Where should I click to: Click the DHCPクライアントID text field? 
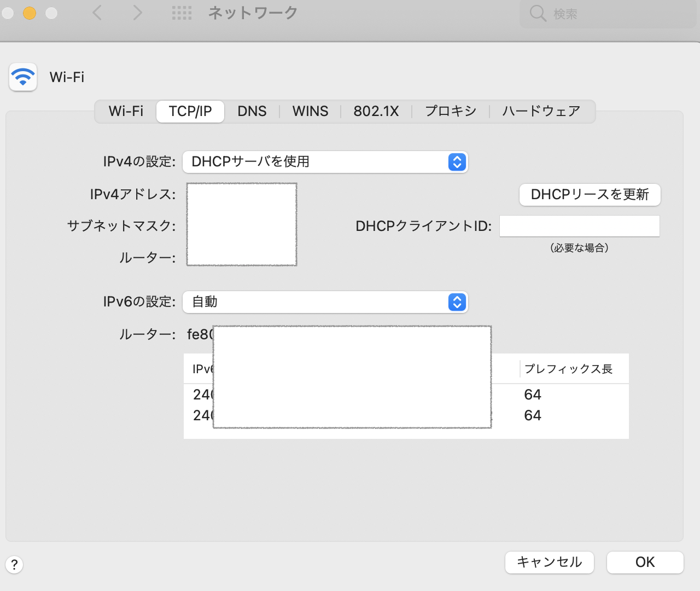pos(579,226)
